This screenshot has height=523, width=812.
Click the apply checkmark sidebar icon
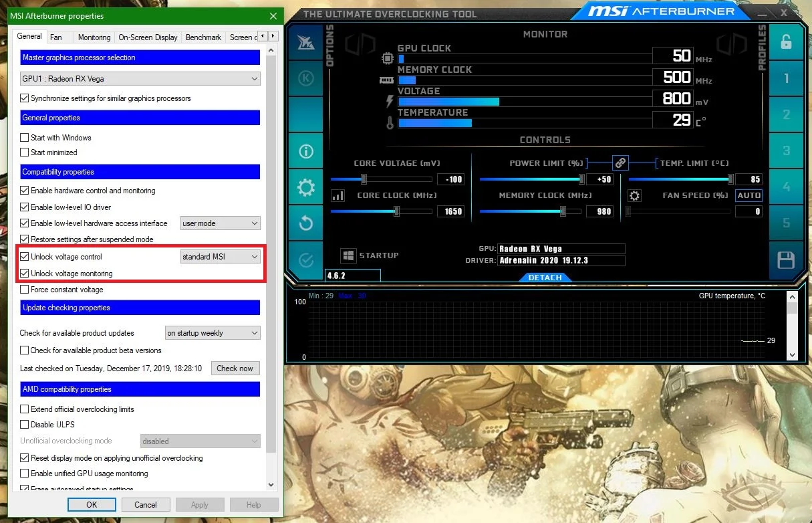click(306, 260)
